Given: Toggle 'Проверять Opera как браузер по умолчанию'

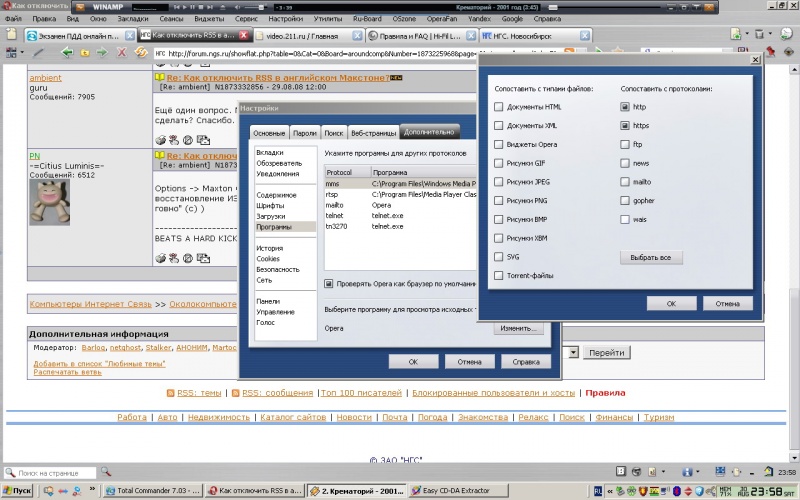Looking at the screenshot, I should click(329, 283).
